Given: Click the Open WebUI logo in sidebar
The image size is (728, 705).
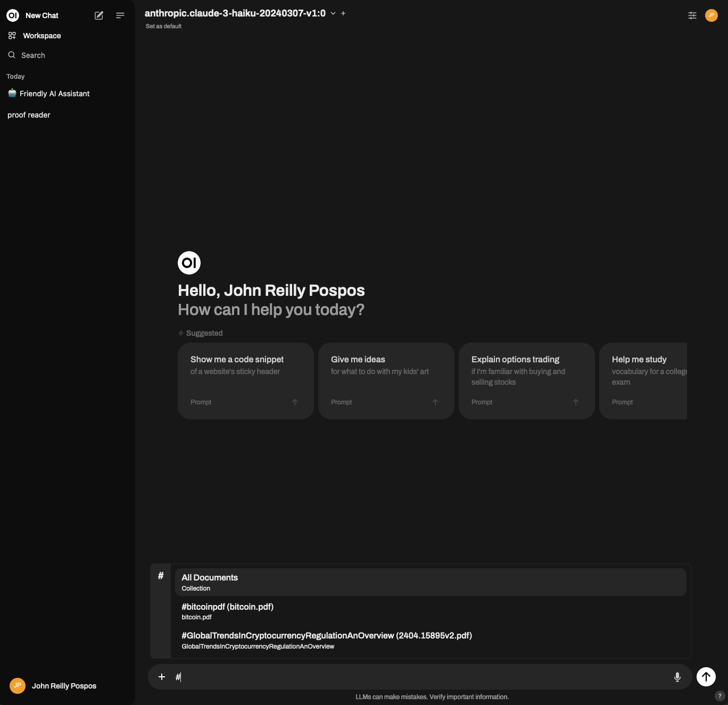Looking at the screenshot, I should [13, 15].
